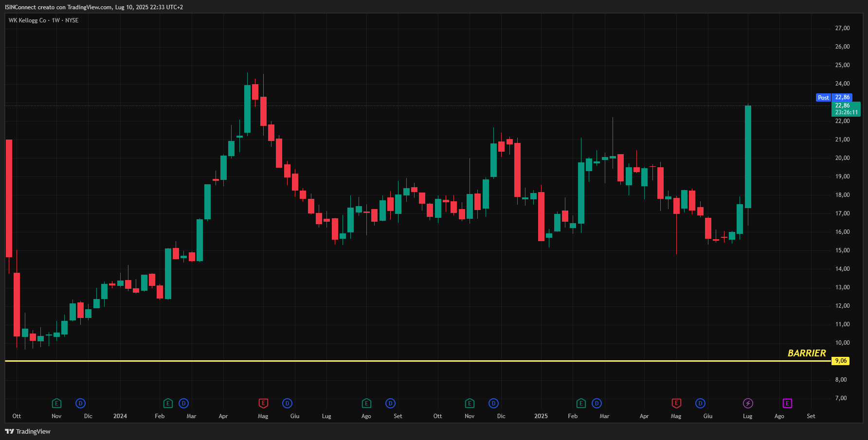Click the 24,00 price axis label
Viewport: 868px width, 440px height.
point(842,84)
